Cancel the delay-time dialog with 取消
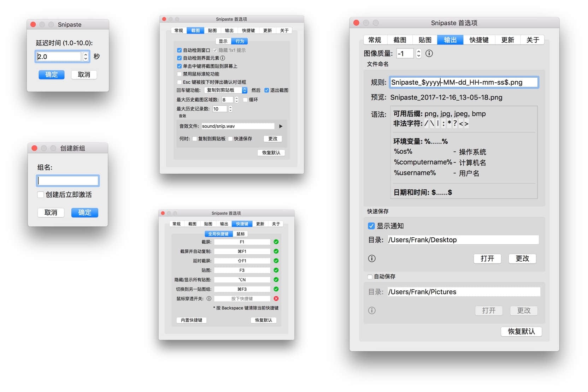Viewport: 588px width, 392px height. click(84, 75)
